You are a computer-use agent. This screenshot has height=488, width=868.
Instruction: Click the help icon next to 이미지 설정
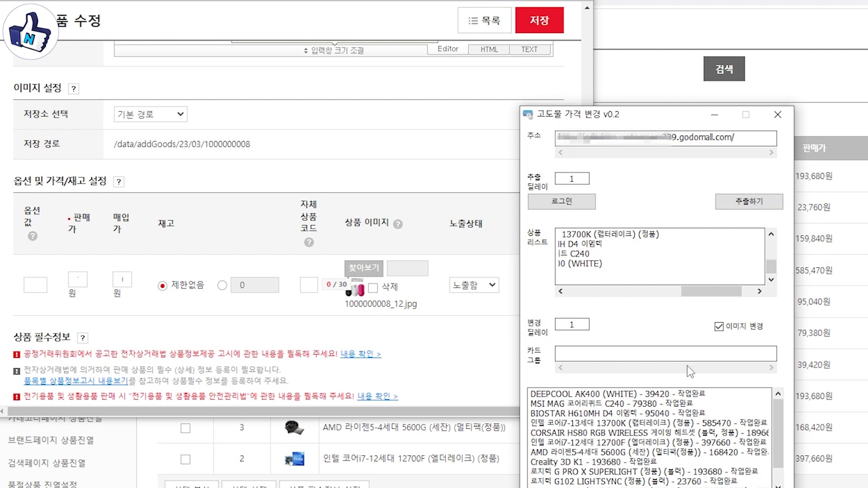[74, 89]
